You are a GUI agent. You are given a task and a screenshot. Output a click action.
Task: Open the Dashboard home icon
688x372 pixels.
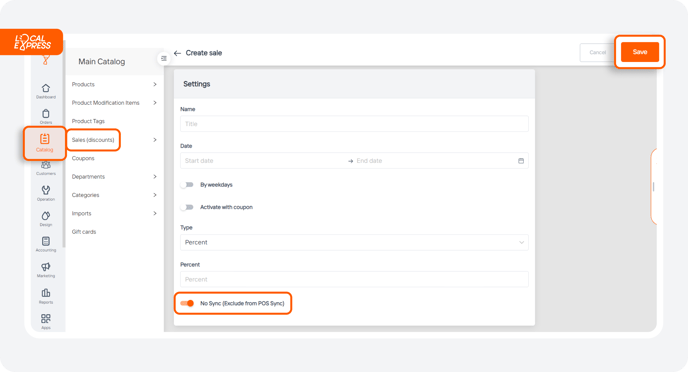pyautogui.click(x=46, y=89)
